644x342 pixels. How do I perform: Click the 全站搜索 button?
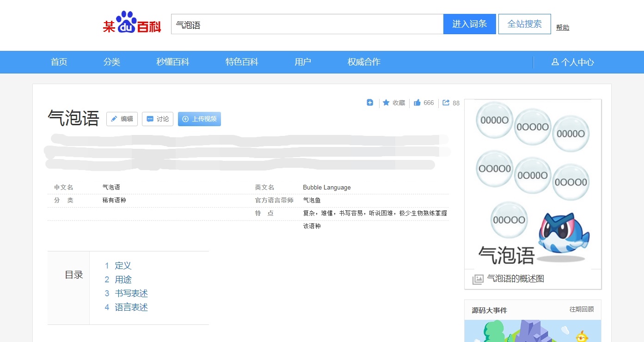click(525, 24)
